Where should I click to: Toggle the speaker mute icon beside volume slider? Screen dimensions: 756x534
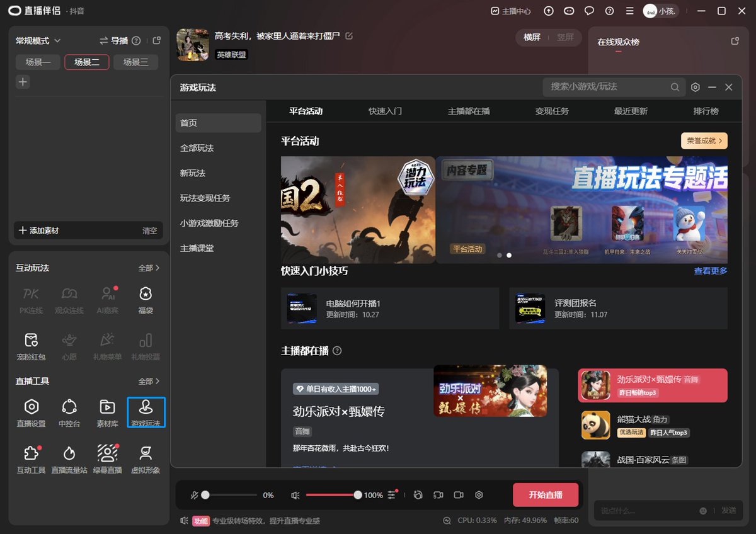click(x=295, y=496)
